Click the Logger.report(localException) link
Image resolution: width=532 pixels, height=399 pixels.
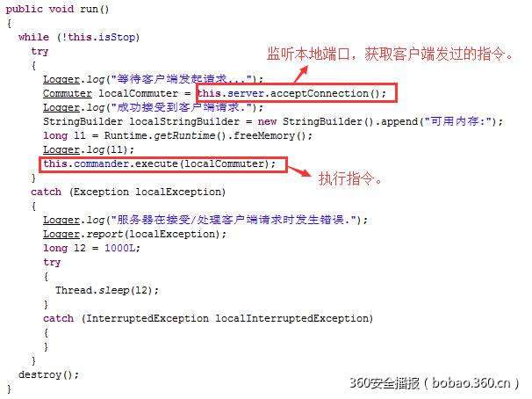(134, 235)
